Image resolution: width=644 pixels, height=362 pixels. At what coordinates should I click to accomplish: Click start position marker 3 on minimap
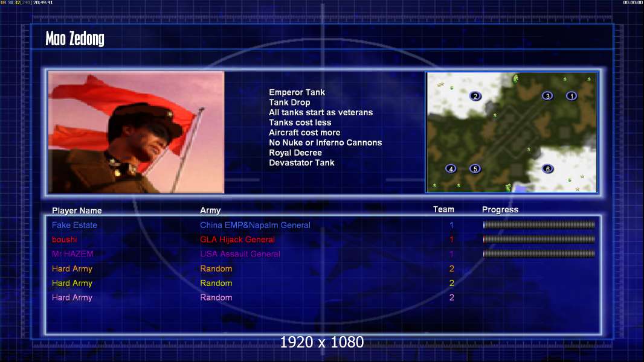pos(547,96)
